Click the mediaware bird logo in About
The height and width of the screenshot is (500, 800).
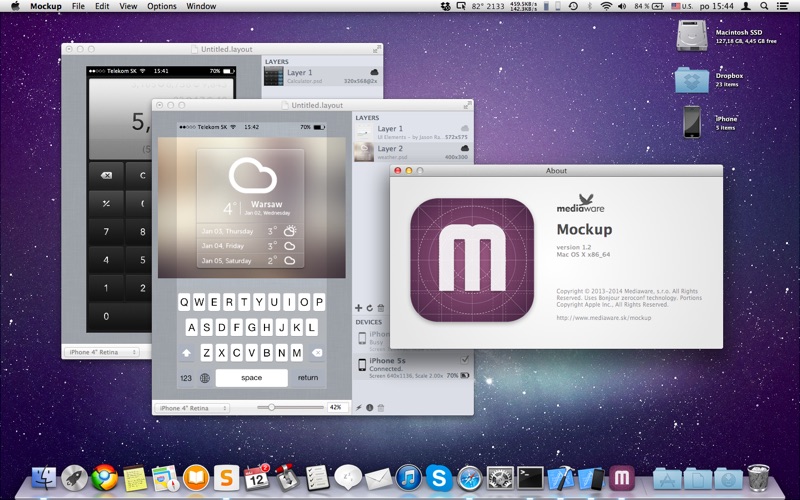pyautogui.click(x=580, y=203)
